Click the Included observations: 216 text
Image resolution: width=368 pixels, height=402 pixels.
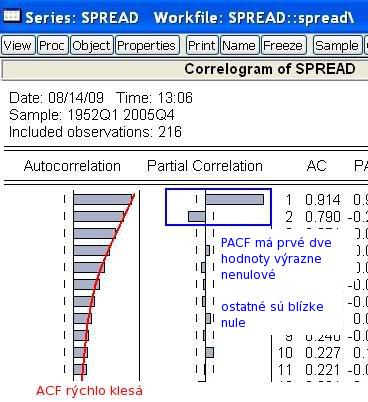click(x=95, y=132)
